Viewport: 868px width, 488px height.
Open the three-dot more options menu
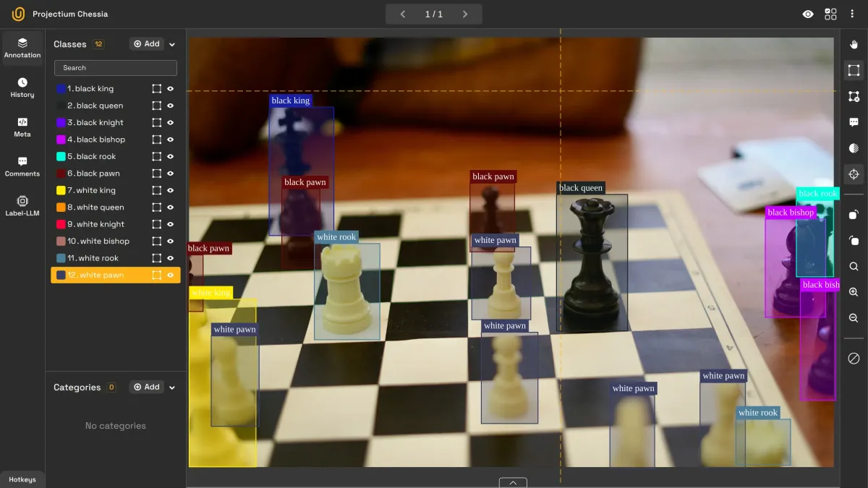tap(853, 14)
